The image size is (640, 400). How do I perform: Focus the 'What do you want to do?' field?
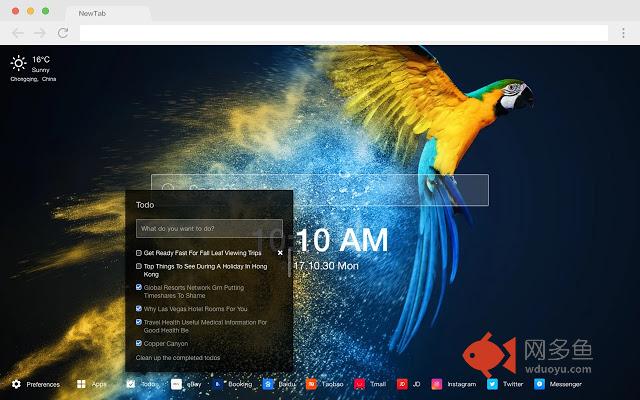(209, 229)
